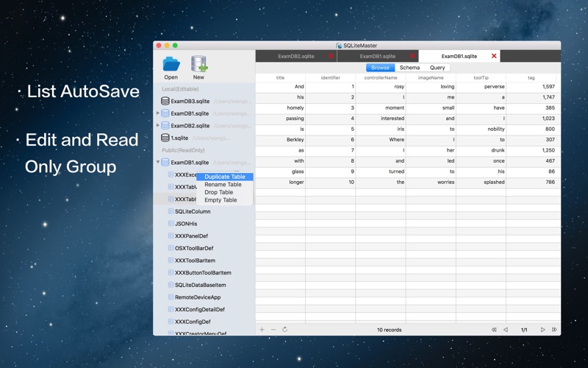This screenshot has width=588, height=368.
Task: Select ExamDB3.sqlite in the Local group
Action: coord(190,101)
